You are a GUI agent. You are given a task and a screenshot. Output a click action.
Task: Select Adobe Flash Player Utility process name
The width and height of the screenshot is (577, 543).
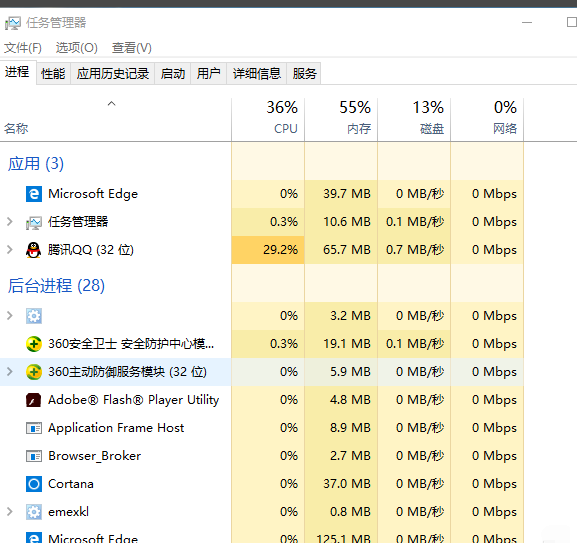tap(134, 400)
